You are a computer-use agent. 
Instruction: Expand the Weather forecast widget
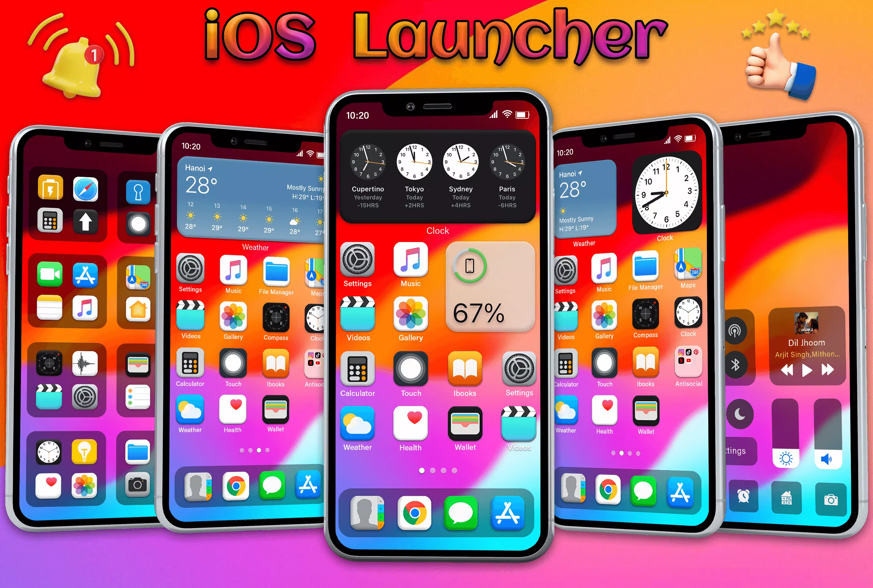253,203
